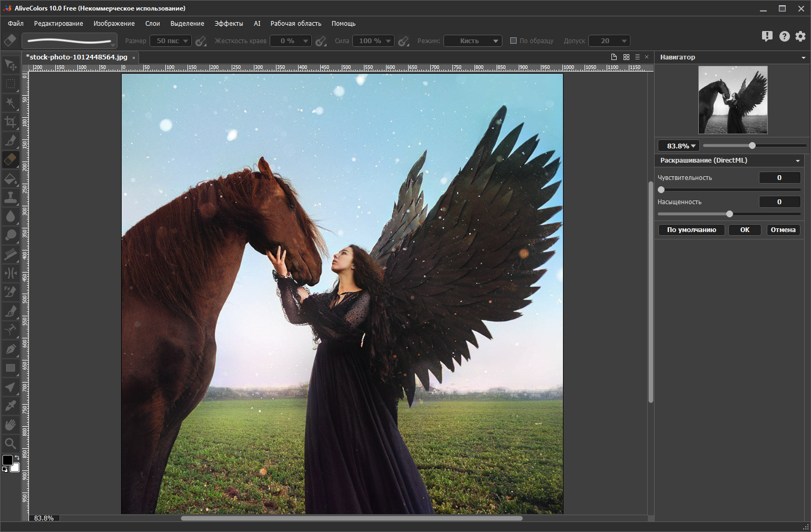
Task: Select the Pen tool
Action: click(x=10, y=349)
